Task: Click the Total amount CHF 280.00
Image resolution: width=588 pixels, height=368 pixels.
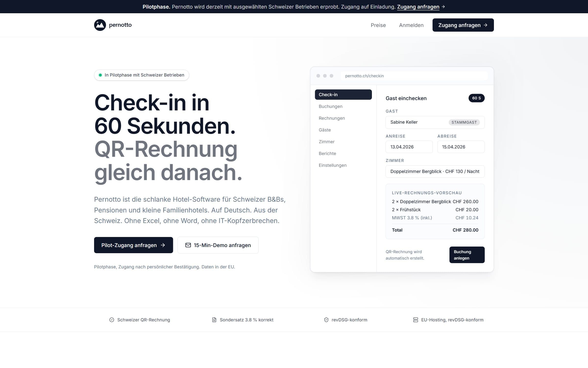Action: tap(465, 230)
